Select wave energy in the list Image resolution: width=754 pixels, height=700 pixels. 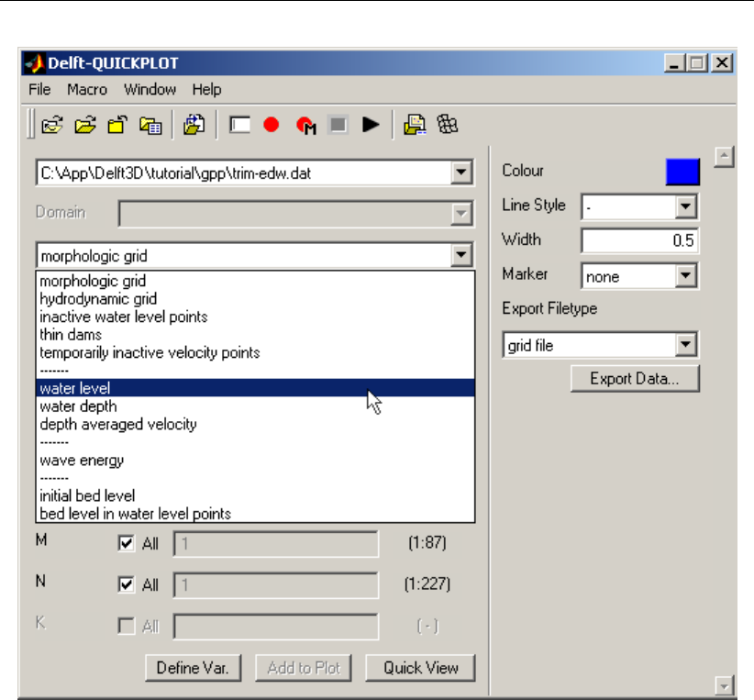(x=255, y=460)
